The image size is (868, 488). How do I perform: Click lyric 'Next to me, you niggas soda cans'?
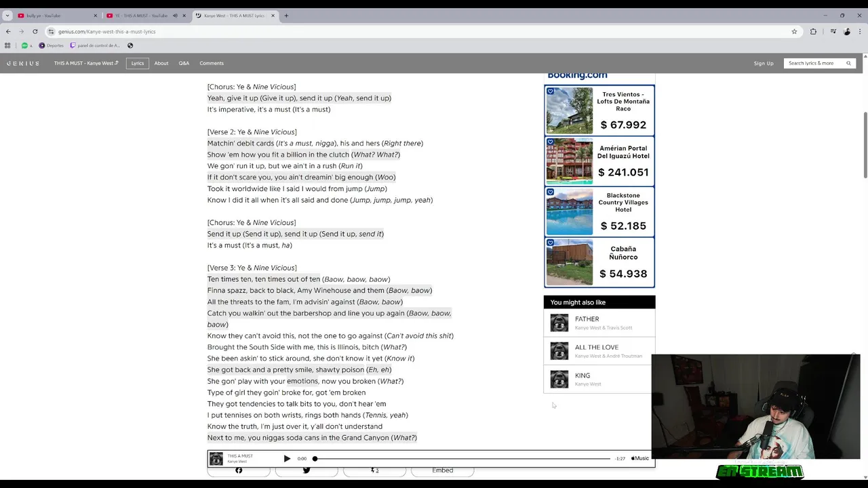pos(312,438)
